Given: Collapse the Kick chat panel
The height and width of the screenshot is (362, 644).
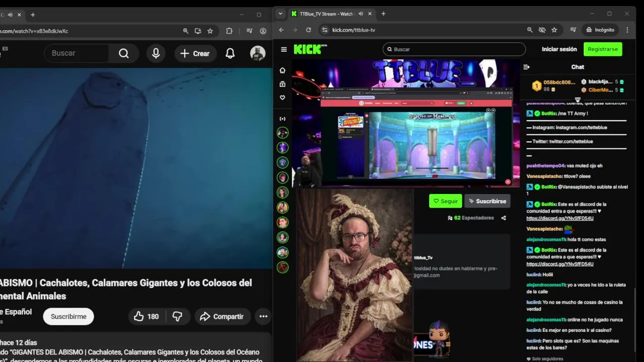Looking at the screenshot, I should click(526, 67).
